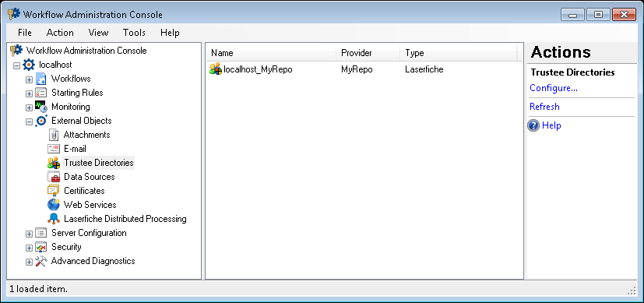
Task: Open the Help menu in menu bar
Action: (x=170, y=33)
